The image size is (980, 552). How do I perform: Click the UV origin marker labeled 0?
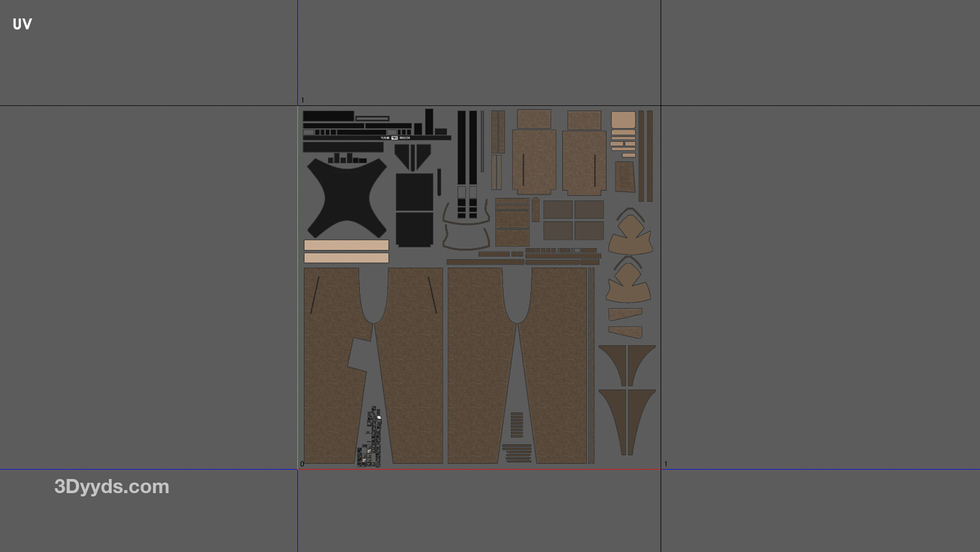tap(302, 464)
